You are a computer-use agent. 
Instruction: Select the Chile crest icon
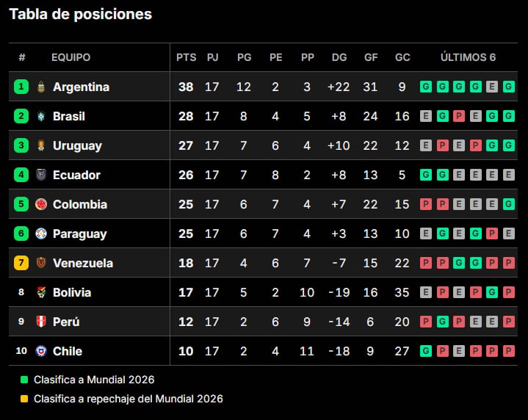(x=41, y=351)
